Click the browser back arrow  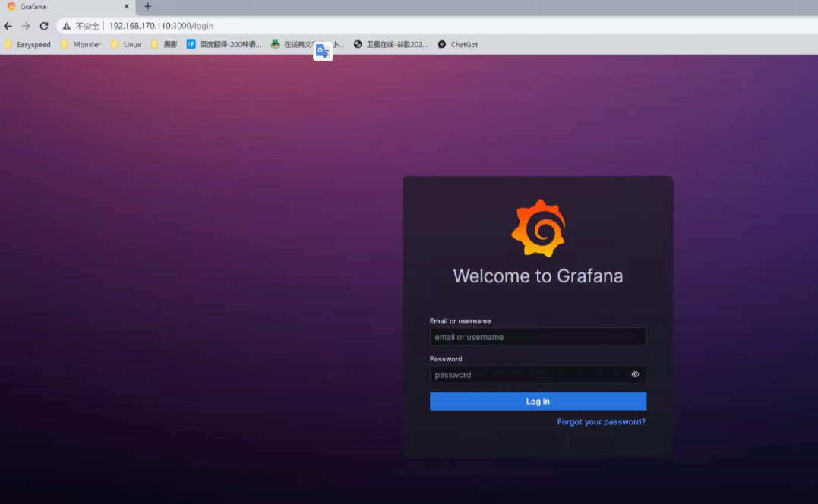coord(8,26)
